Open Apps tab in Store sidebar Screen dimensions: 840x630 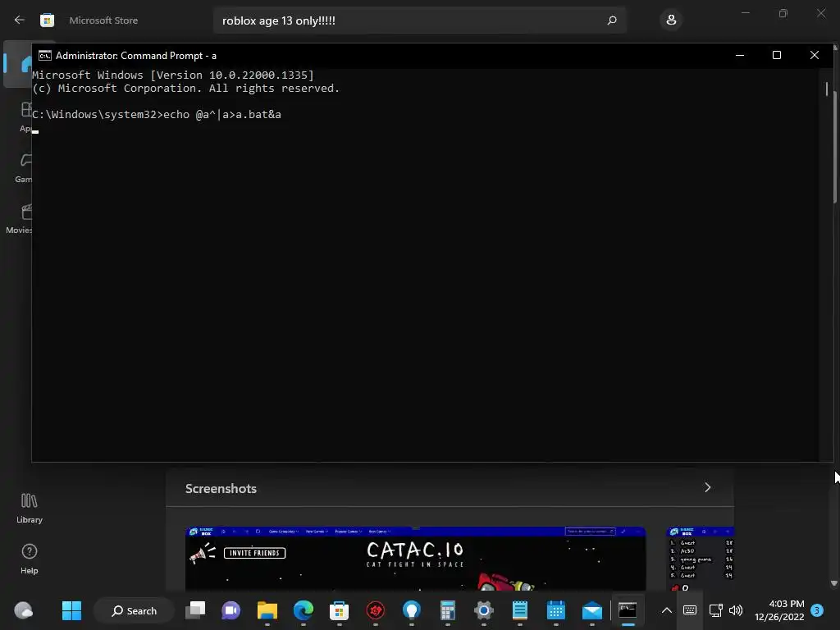(25, 116)
